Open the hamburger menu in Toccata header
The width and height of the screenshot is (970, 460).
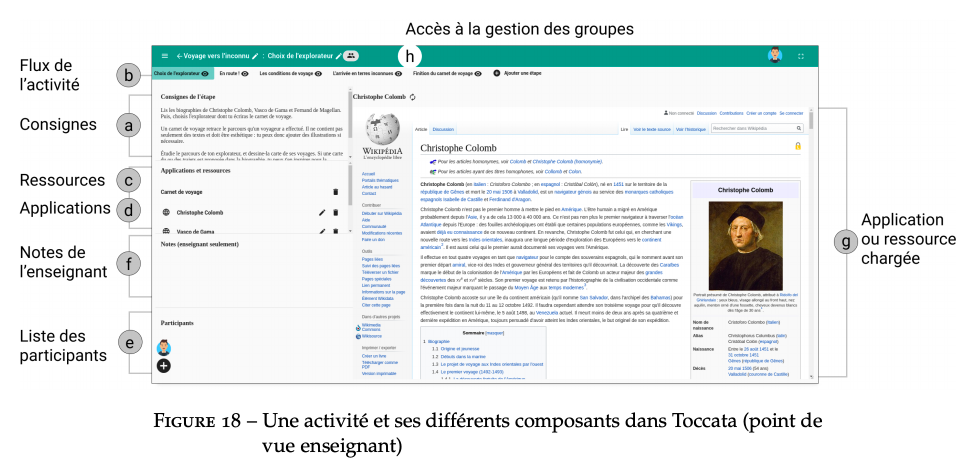[x=165, y=56]
